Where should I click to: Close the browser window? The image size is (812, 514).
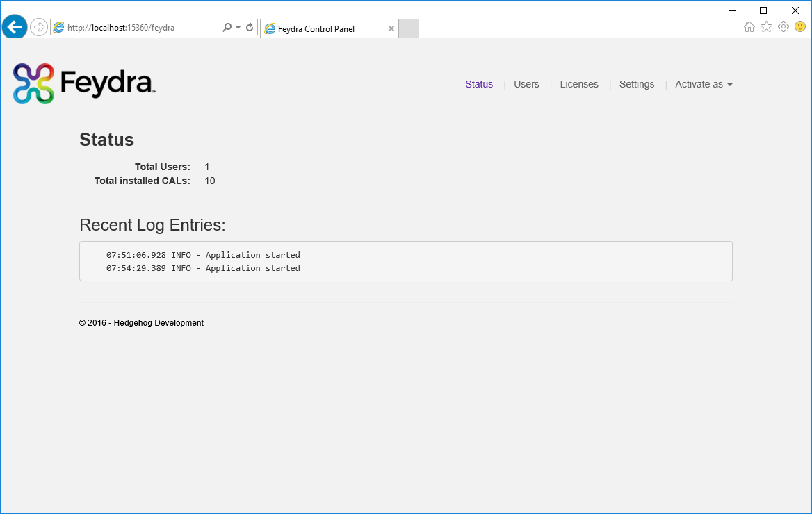pos(795,10)
